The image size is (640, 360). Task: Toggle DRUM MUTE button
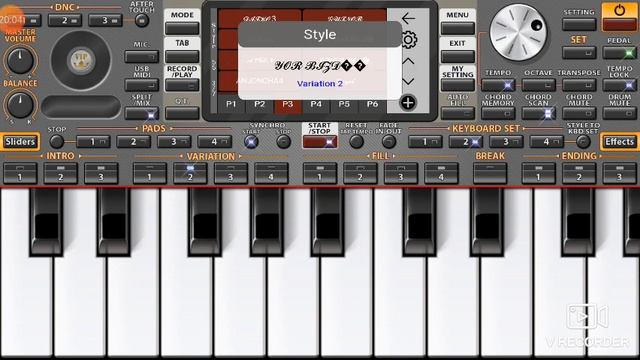tap(620, 113)
